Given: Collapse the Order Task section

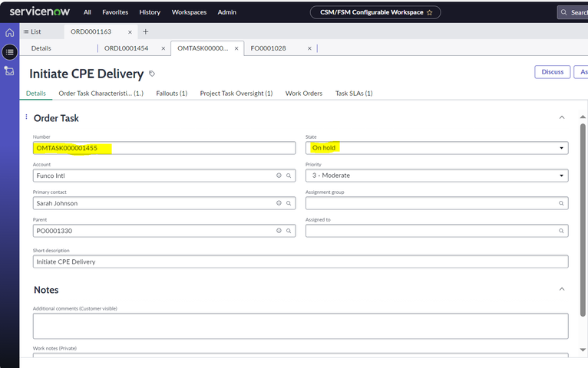Looking at the screenshot, I should 562,117.
